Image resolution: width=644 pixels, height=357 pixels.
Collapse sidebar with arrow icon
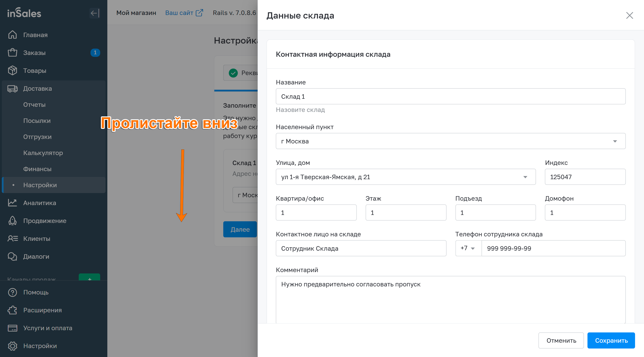click(95, 13)
